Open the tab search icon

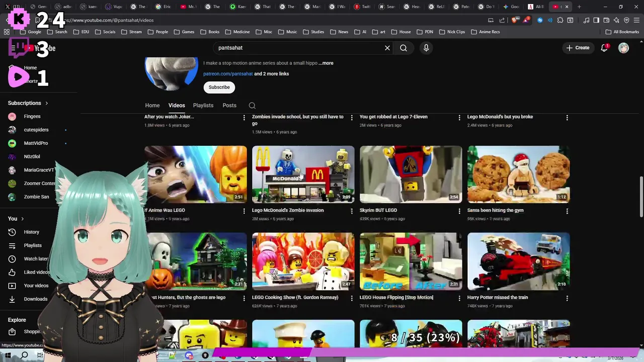[x=570, y=20]
